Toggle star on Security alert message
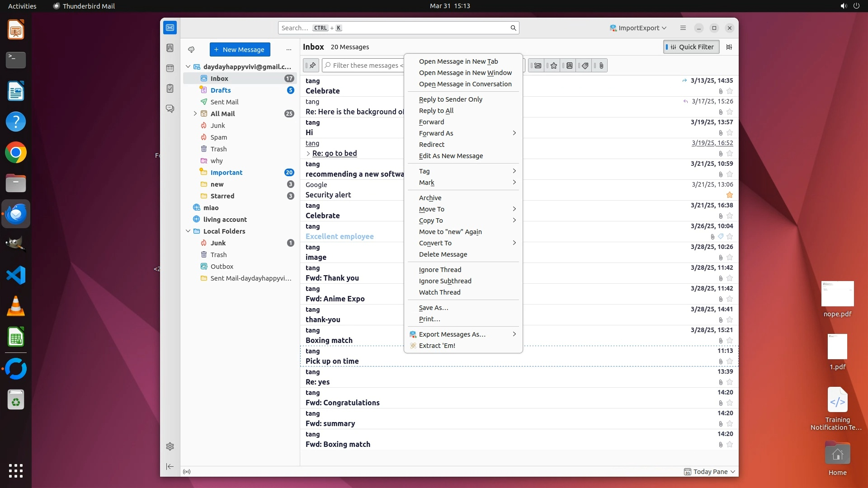The width and height of the screenshot is (868, 488). (x=729, y=195)
